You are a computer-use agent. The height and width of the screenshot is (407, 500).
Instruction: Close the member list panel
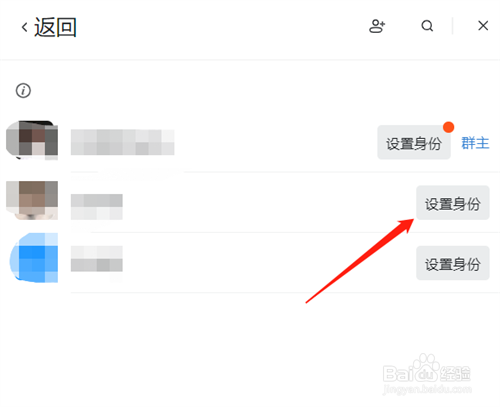click(483, 26)
